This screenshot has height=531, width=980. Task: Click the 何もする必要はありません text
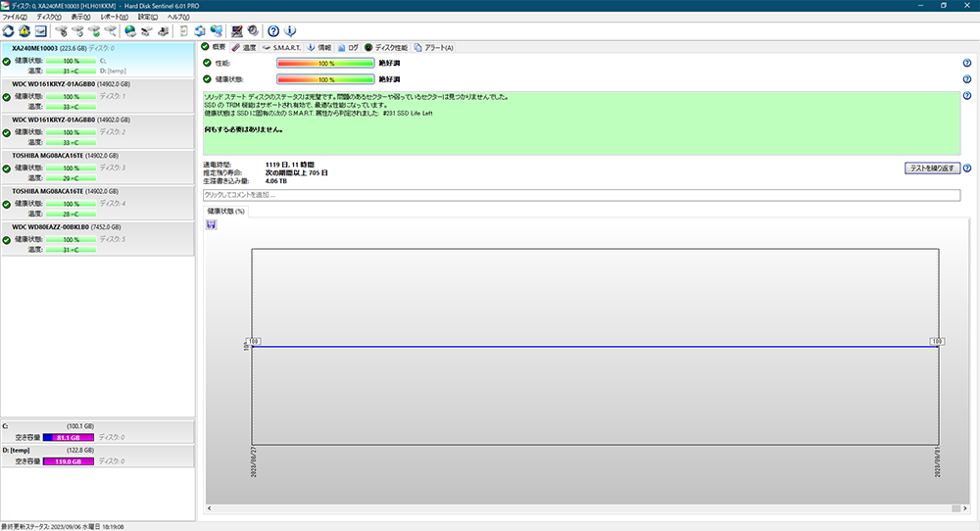[x=244, y=130]
